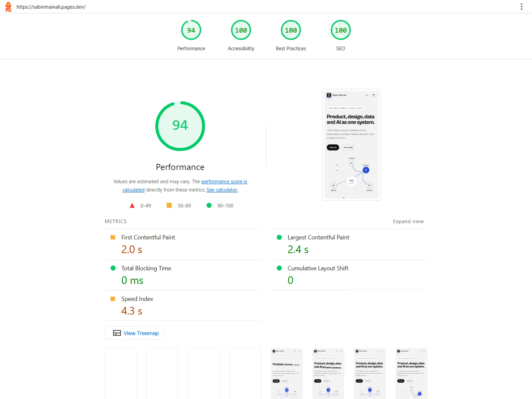Click the red triangle 0–49 legend icon
This screenshot has width=532, height=399.
click(x=132, y=205)
